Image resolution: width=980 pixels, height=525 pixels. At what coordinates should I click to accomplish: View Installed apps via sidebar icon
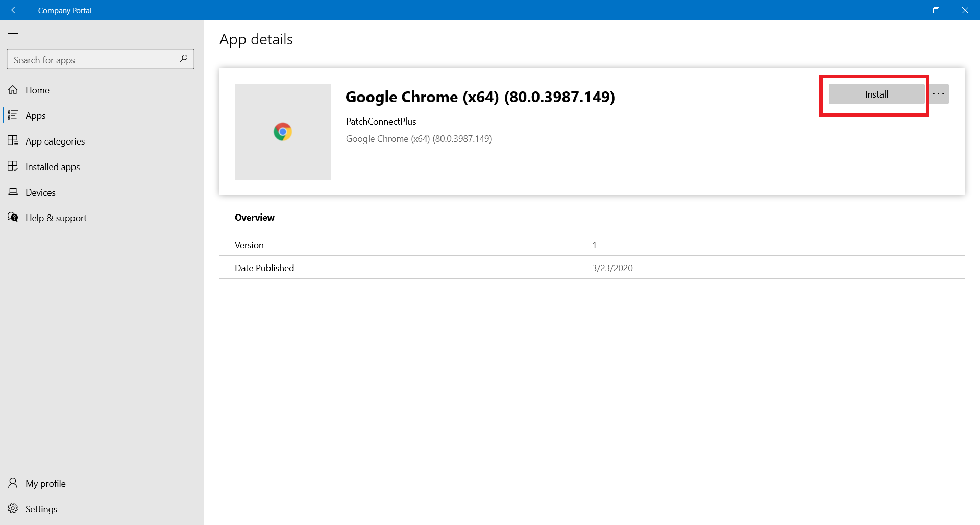[13, 166]
